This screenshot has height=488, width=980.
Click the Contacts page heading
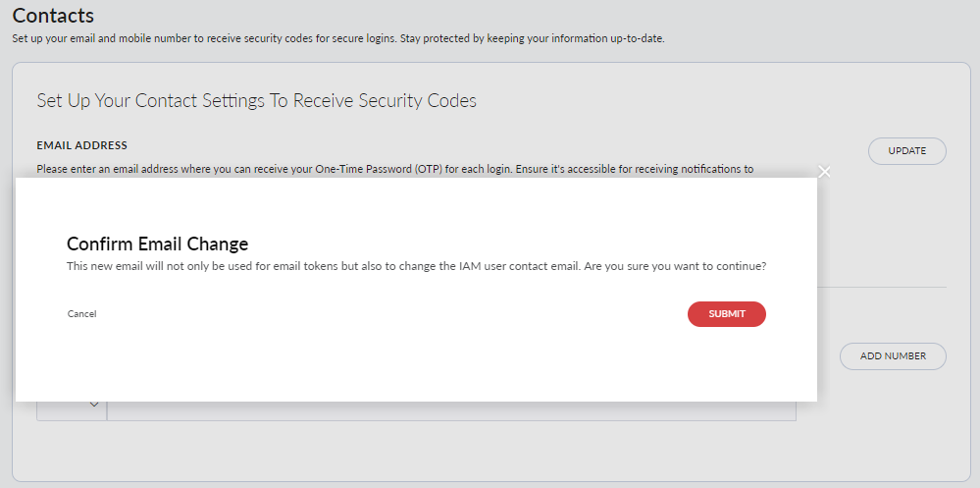coord(53,16)
